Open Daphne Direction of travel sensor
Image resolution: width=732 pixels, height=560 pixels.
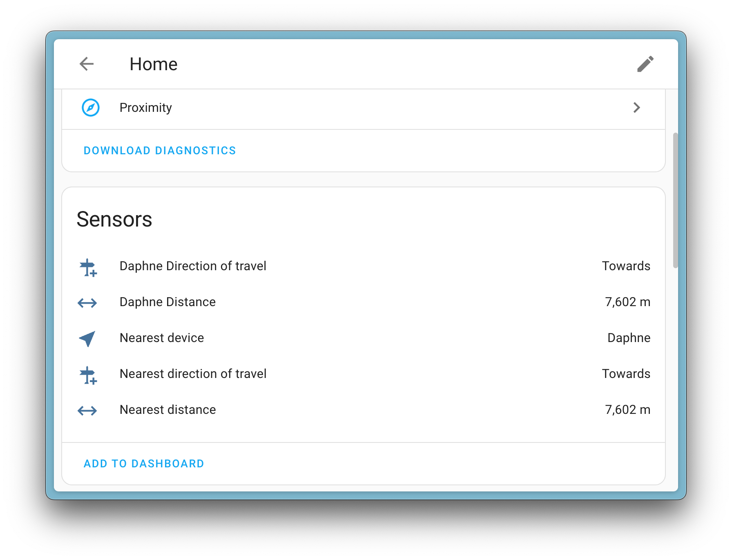pyautogui.click(x=193, y=266)
